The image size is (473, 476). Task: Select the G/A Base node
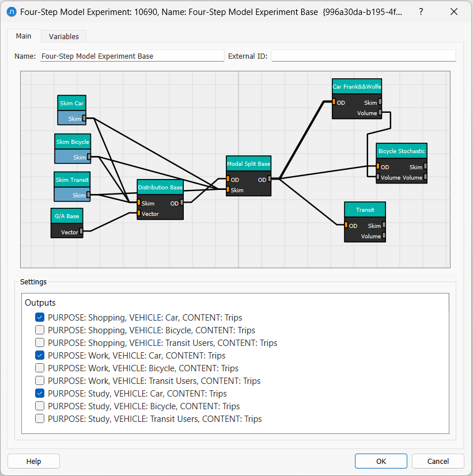[x=66, y=215]
